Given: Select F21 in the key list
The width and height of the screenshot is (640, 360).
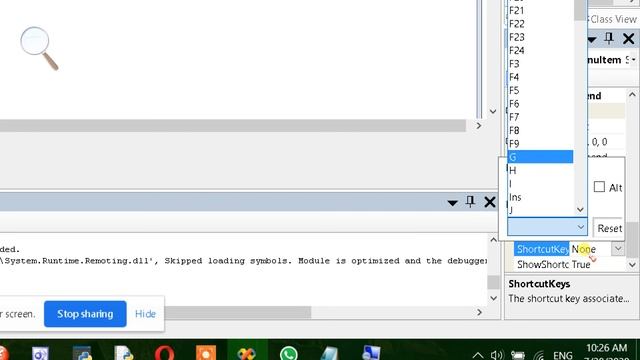Looking at the screenshot, I should tap(540, 11).
